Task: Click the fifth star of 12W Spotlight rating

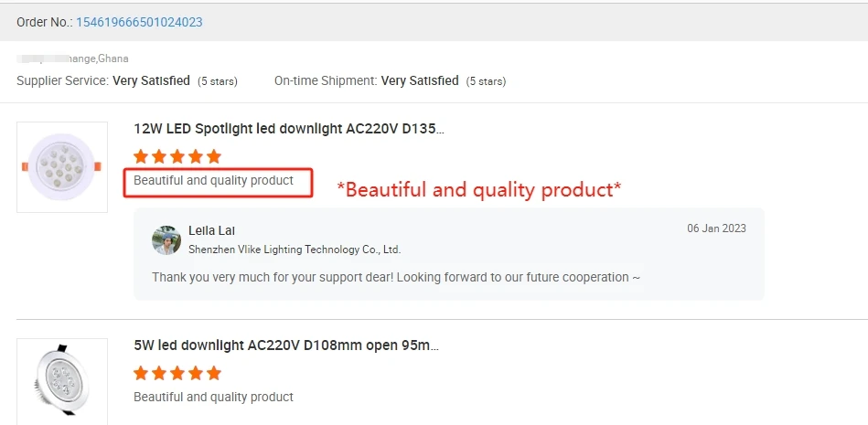Action: tap(214, 156)
